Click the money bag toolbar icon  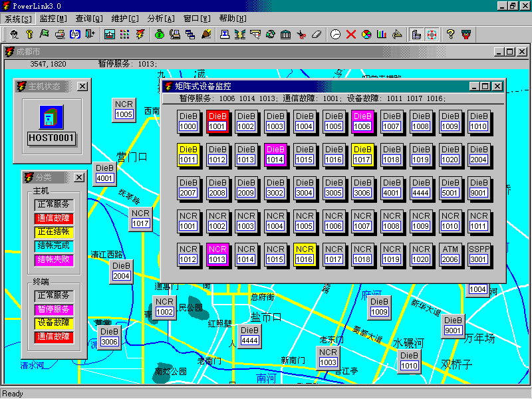pos(159,34)
